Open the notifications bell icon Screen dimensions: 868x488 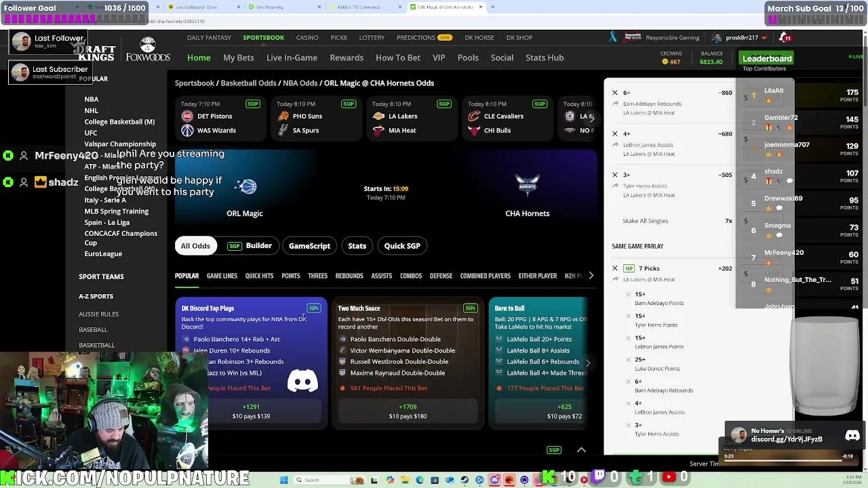click(x=784, y=38)
